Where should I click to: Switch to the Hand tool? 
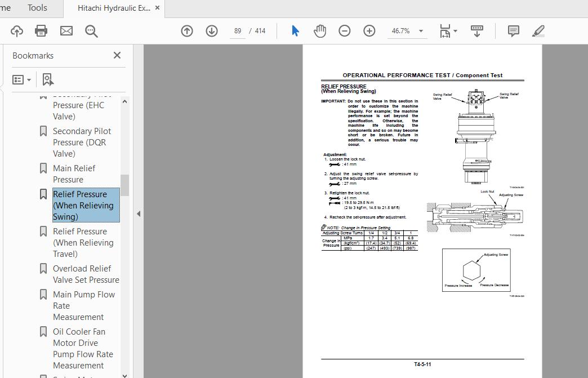[x=320, y=31]
